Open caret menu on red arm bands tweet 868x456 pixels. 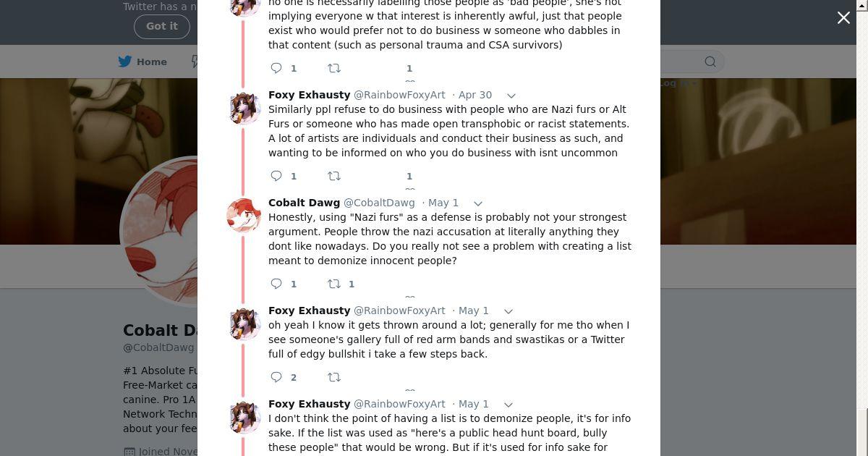[508, 311]
